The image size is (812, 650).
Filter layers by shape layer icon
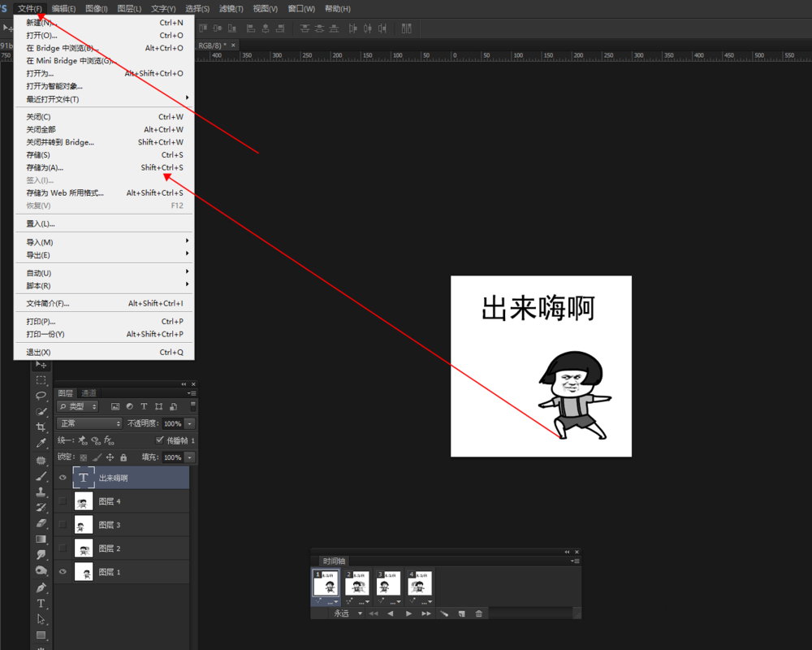click(158, 407)
